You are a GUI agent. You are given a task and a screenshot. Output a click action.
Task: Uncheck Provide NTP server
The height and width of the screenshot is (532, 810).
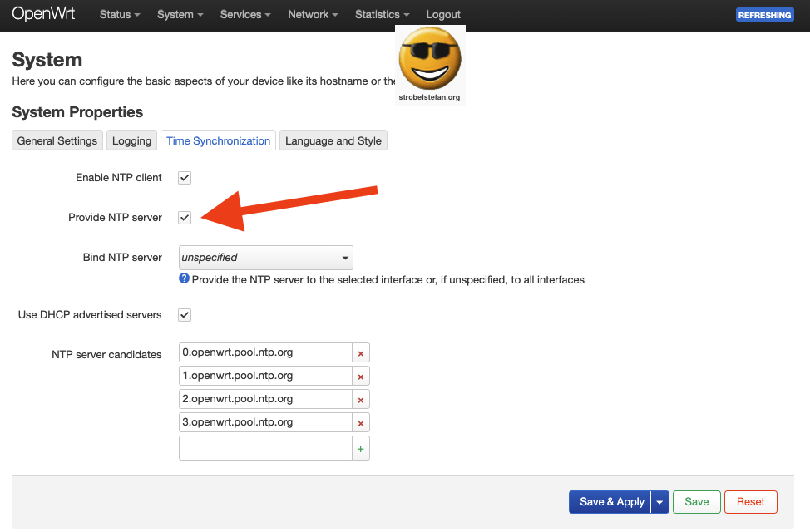(x=185, y=218)
